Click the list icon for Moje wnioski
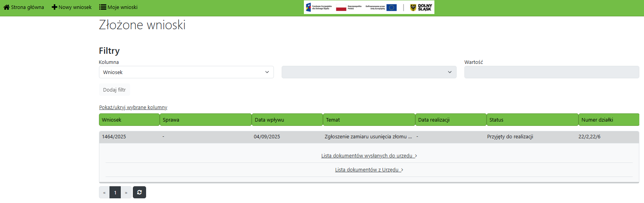 point(102,7)
